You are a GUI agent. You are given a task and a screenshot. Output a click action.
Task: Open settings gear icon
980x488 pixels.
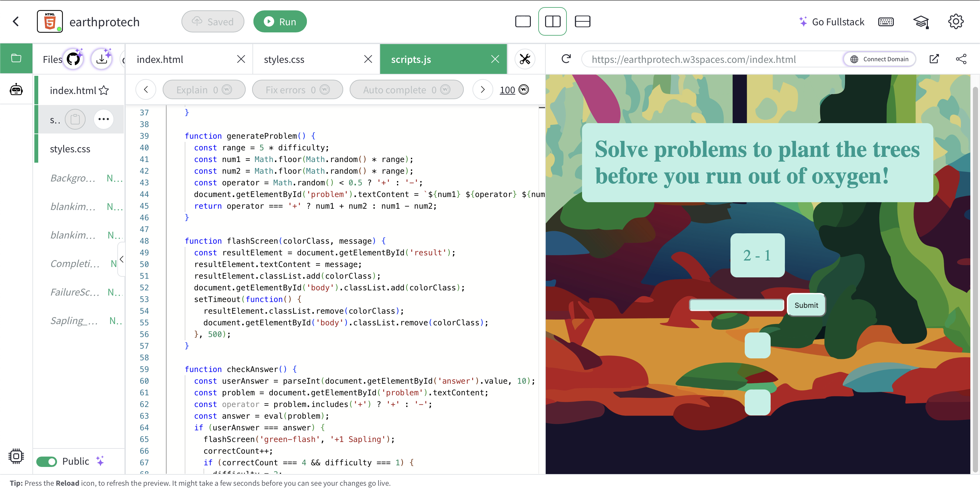tap(955, 22)
